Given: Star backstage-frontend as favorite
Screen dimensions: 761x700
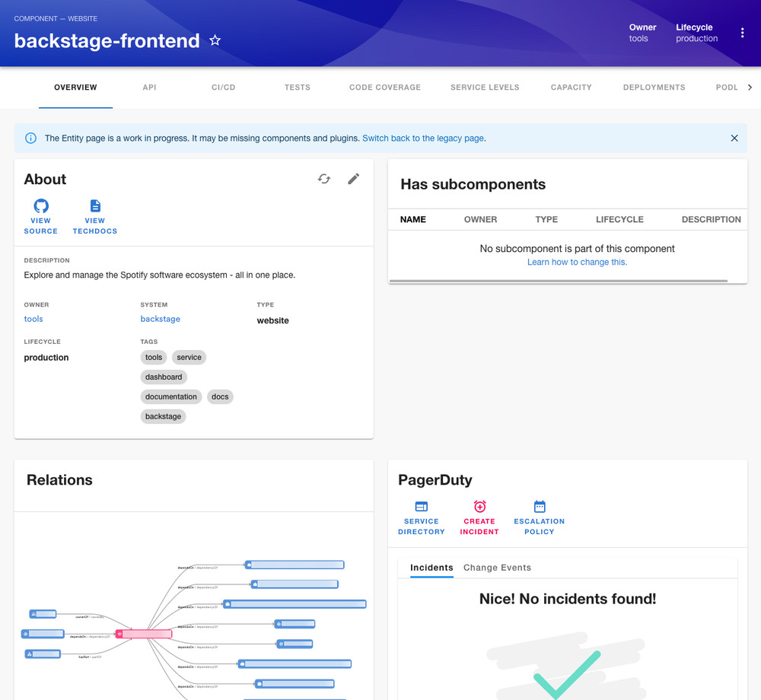Looking at the screenshot, I should [215, 40].
